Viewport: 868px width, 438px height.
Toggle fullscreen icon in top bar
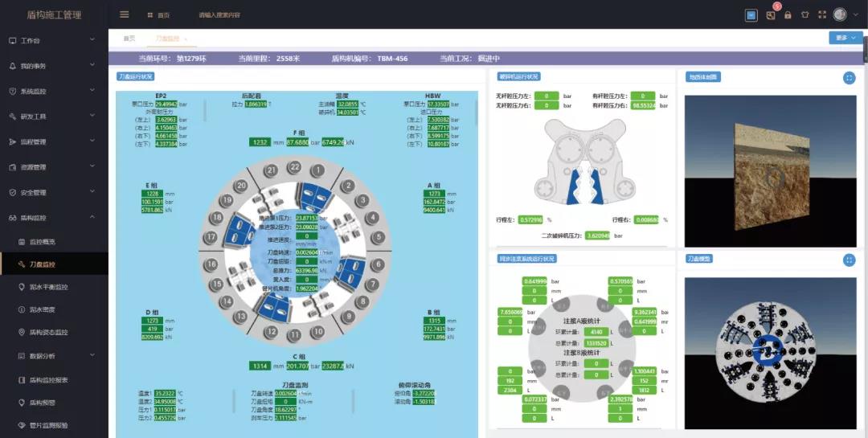(822, 15)
